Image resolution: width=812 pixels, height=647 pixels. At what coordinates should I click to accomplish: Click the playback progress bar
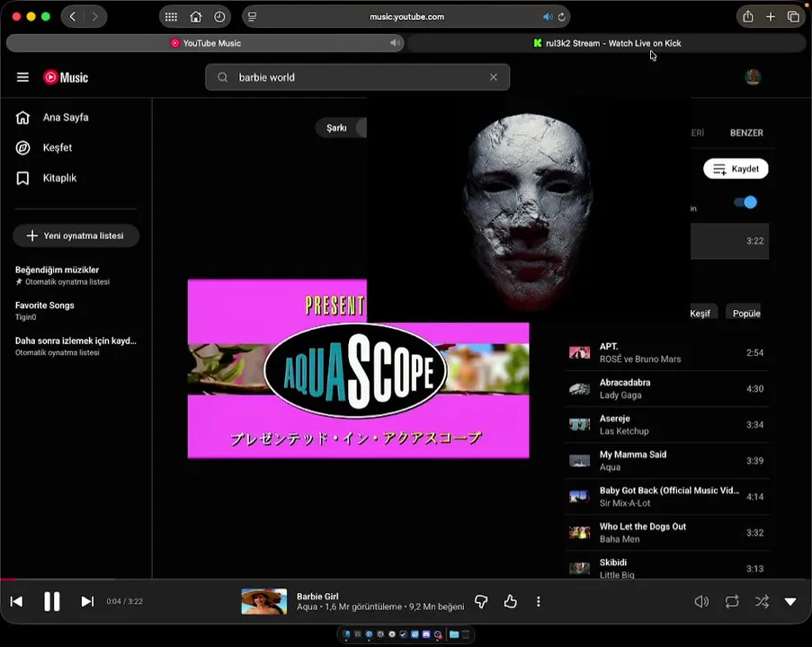[x=406, y=580]
